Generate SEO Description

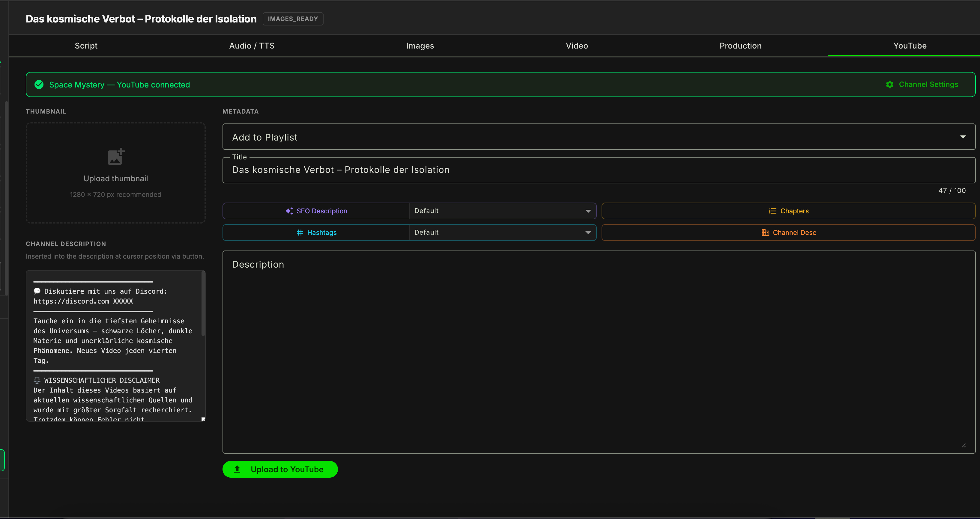tap(316, 211)
